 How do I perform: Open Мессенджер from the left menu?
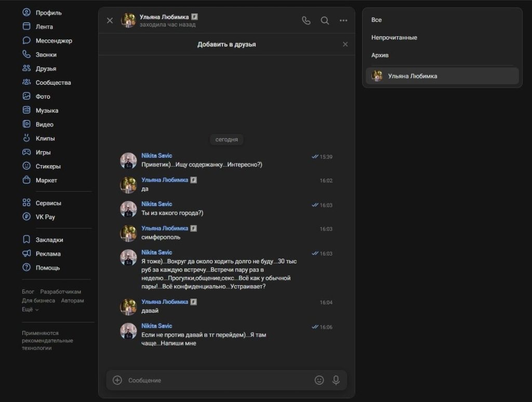54,41
